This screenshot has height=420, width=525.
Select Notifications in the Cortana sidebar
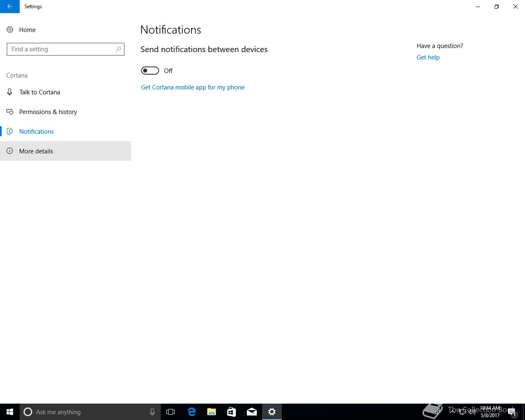66,131
